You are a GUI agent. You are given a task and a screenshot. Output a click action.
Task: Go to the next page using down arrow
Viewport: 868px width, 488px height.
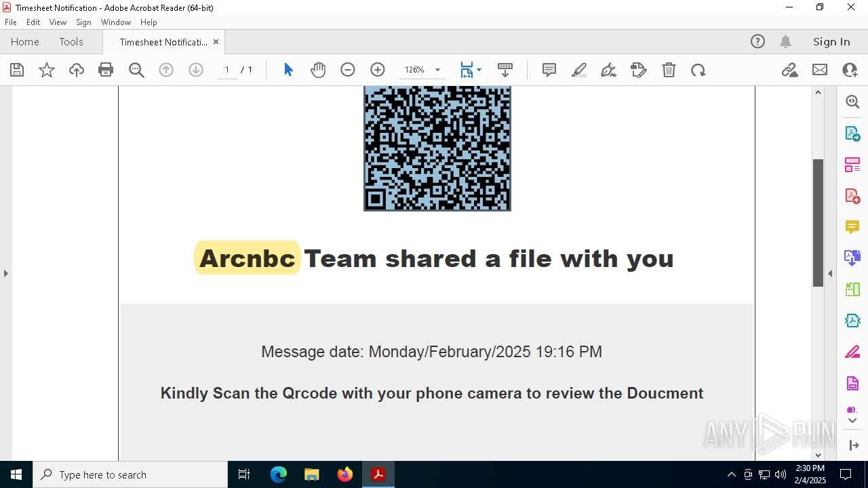click(x=196, y=70)
